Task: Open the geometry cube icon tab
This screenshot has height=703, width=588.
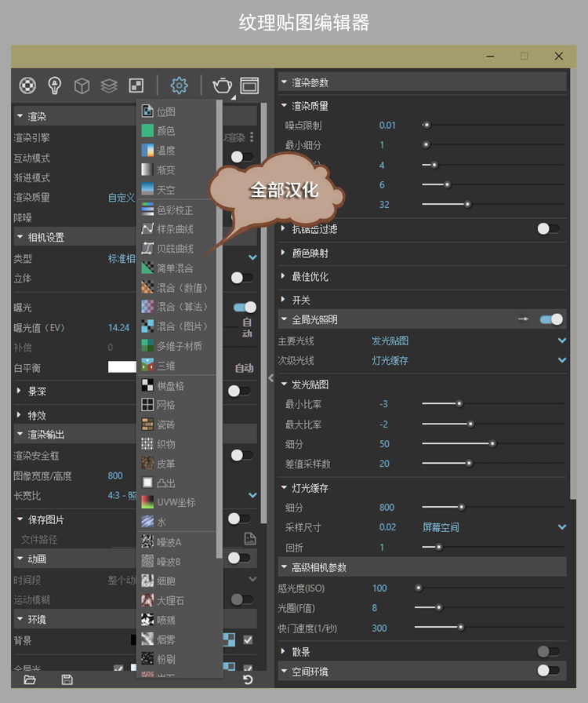Action: tap(82, 86)
